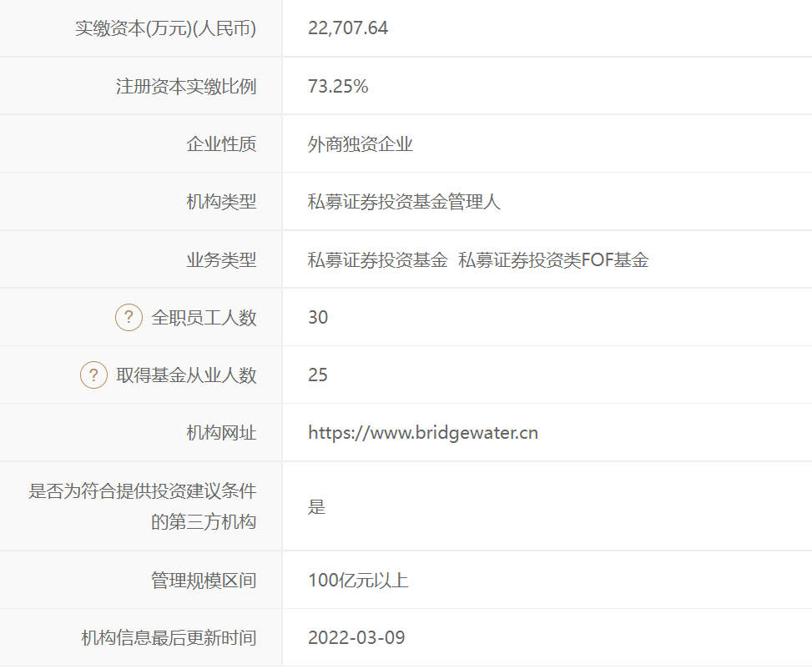This screenshot has width=812, height=669.
Task: Click the paid-in capital value 22,707.64
Action: [348, 28]
